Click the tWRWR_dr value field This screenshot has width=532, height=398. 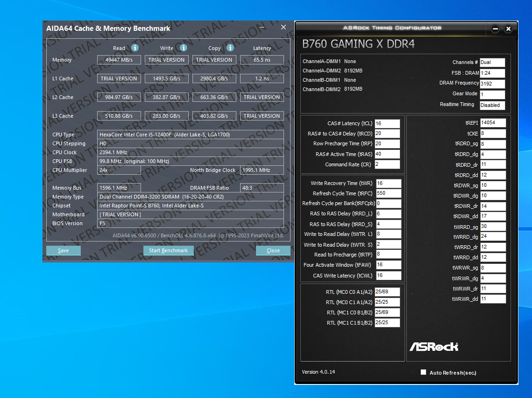(493, 288)
